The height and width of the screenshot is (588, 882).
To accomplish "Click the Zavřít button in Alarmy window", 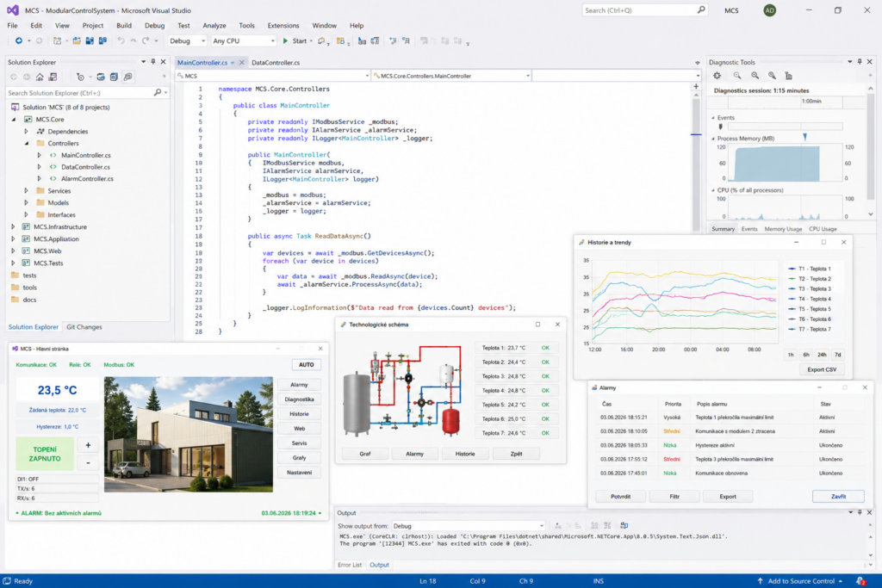I will point(838,497).
